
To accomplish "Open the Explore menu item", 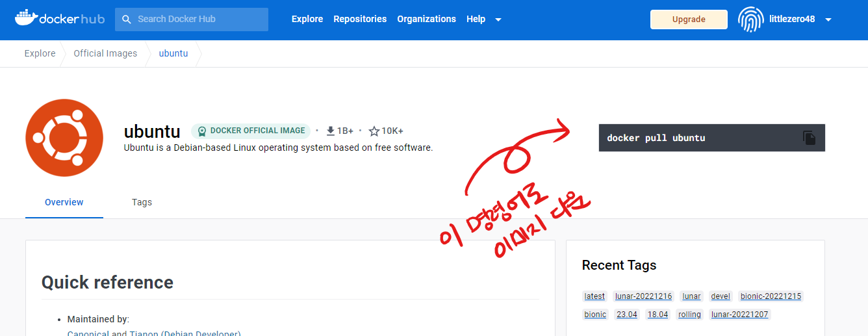I will [307, 19].
